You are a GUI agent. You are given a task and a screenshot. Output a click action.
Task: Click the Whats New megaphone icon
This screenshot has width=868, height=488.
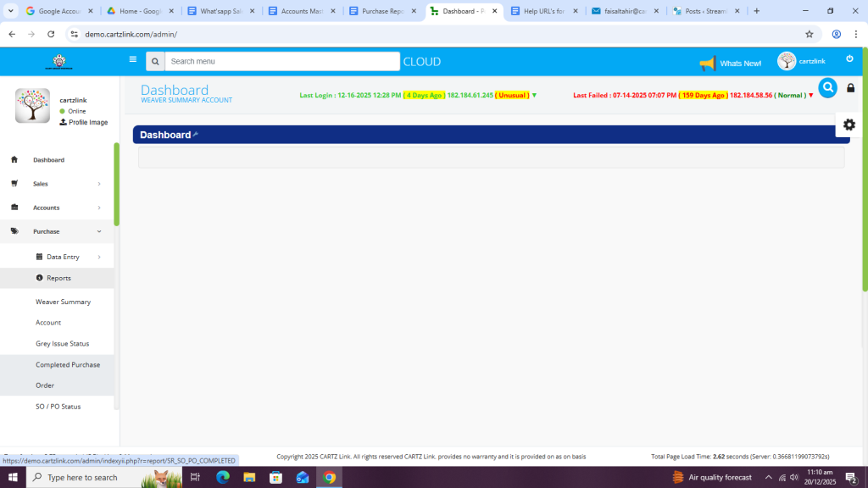[708, 64]
